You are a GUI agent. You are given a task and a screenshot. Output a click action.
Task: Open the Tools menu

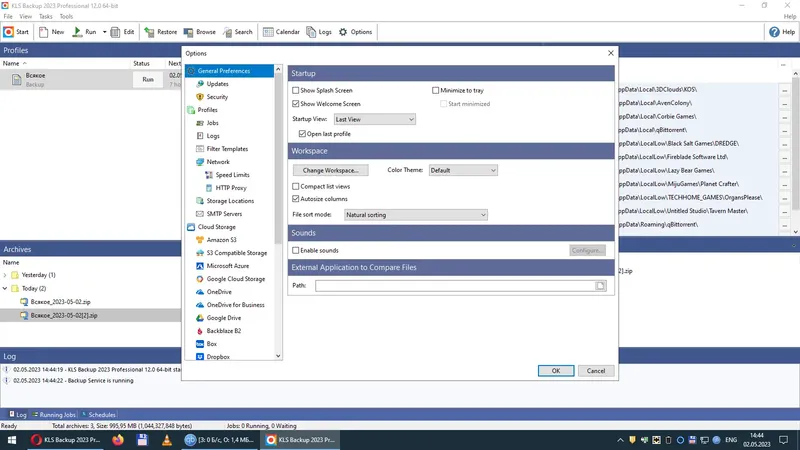(66, 16)
